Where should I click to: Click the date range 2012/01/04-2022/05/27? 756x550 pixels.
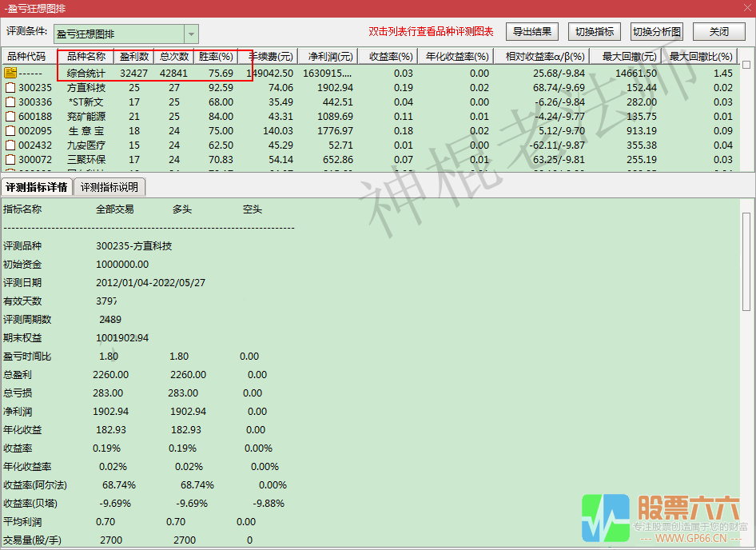(x=150, y=283)
